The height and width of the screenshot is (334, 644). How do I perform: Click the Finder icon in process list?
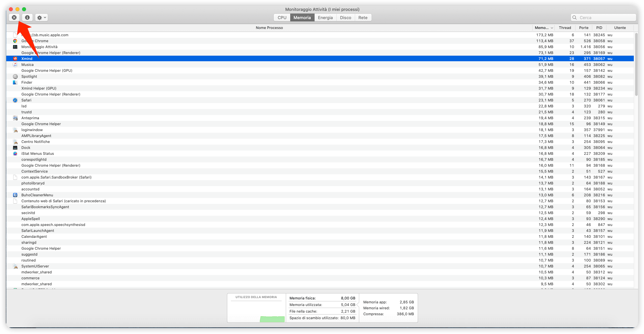pos(15,82)
